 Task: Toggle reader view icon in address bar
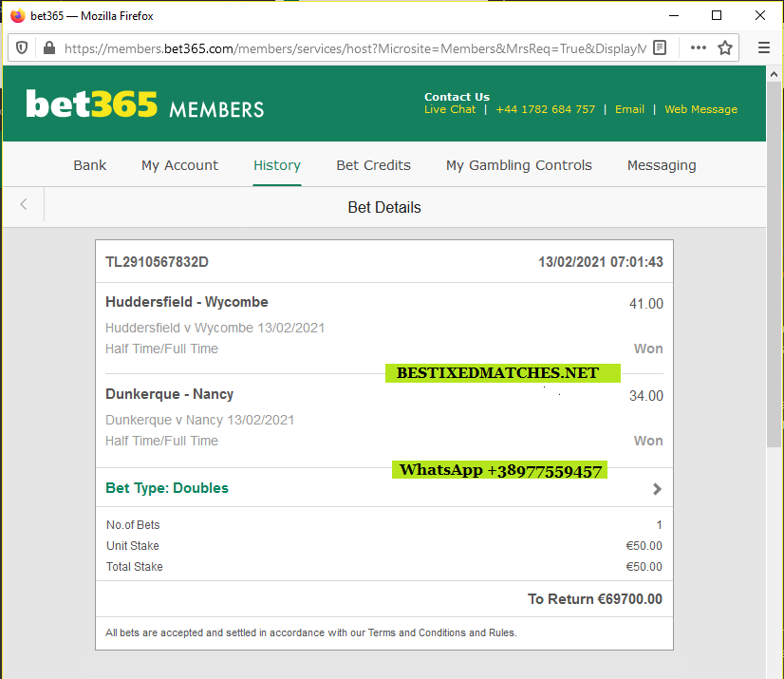click(660, 48)
